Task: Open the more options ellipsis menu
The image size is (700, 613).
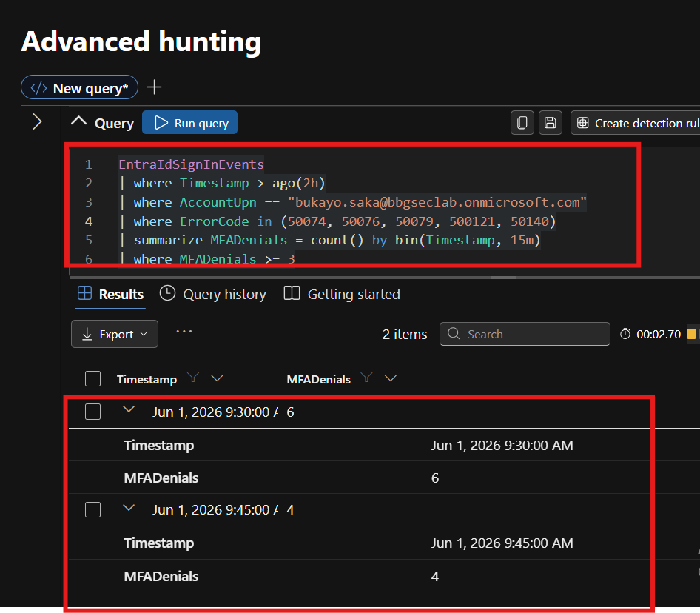Action: [x=184, y=332]
